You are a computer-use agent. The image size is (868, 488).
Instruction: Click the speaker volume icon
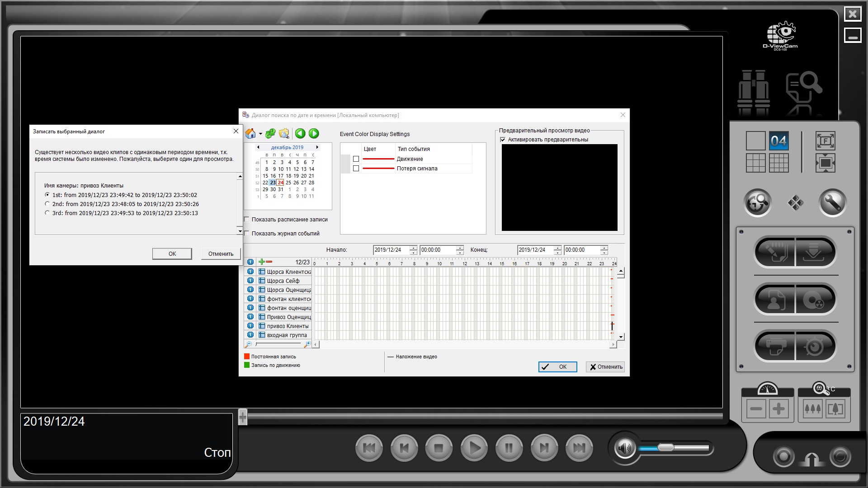[625, 448]
